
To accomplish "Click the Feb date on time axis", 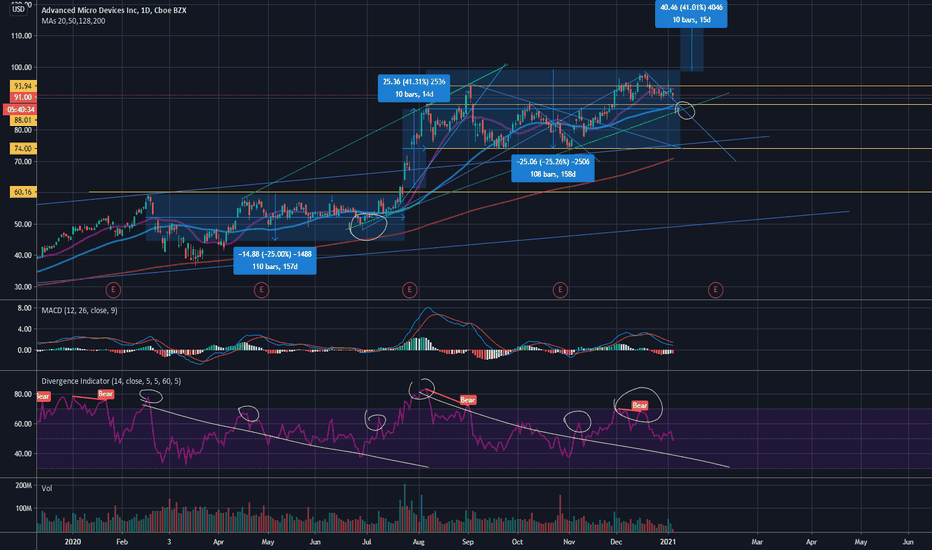I will pyautogui.click(x=122, y=542).
